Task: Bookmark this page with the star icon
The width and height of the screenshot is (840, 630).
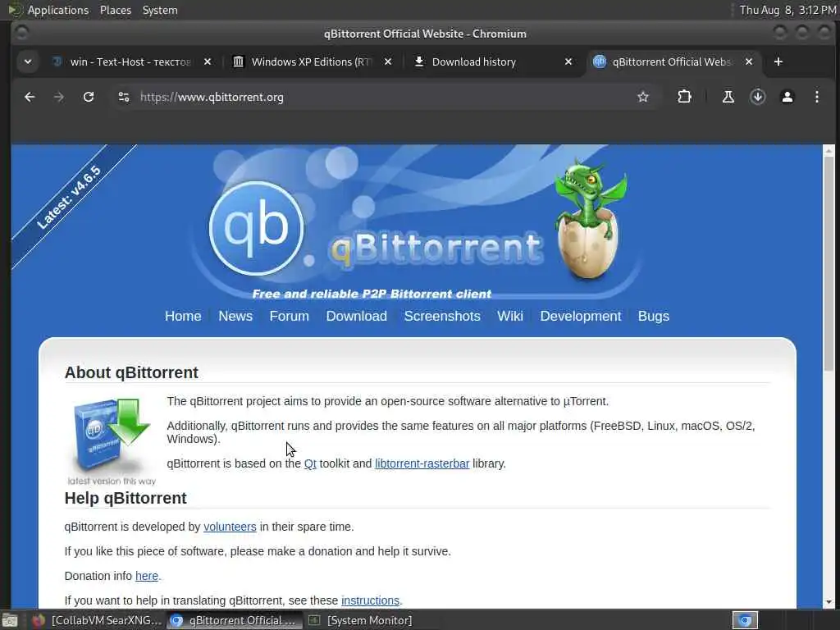Action: (643, 97)
